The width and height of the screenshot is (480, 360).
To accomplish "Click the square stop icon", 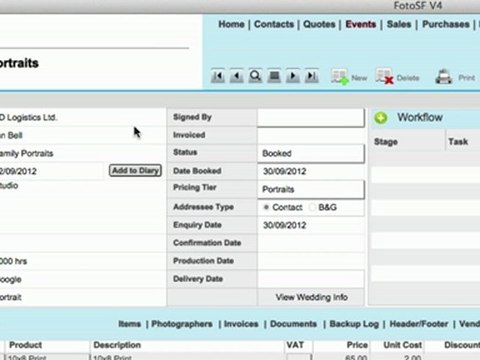I will 274,76.
